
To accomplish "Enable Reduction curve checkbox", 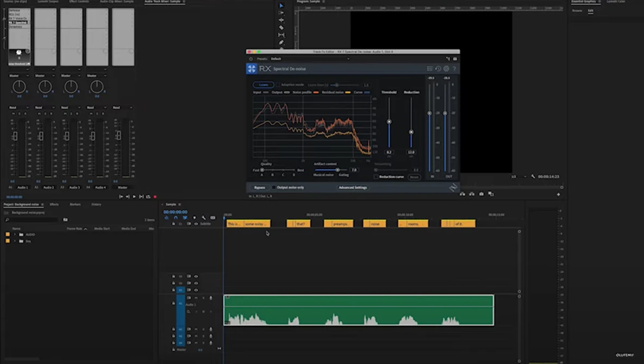I will (x=376, y=177).
